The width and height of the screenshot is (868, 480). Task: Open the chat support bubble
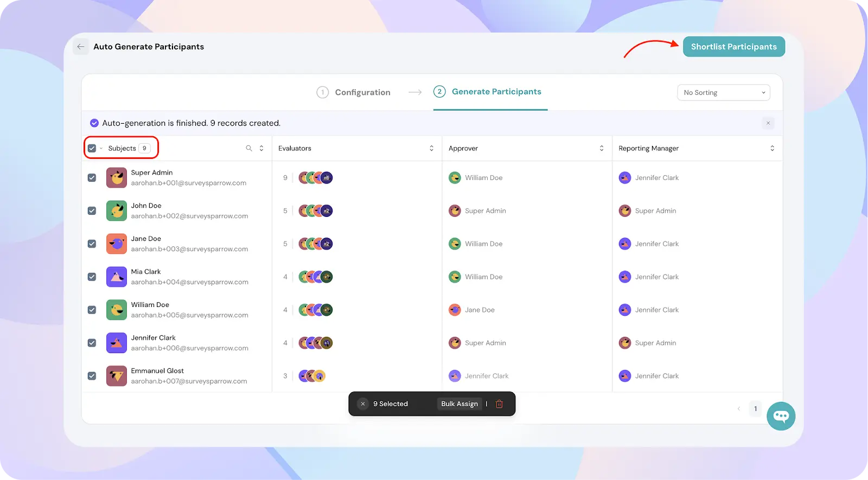point(781,416)
